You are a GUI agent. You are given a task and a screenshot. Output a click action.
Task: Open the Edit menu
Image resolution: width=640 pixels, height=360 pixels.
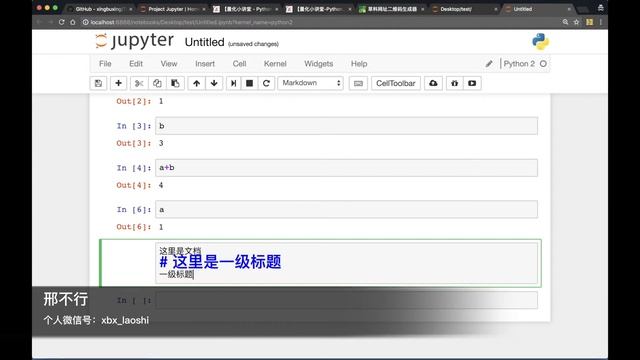pyautogui.click(x=136, y=64)
